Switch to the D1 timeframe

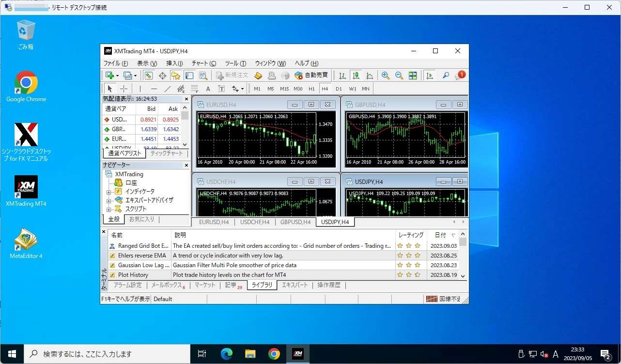pyautogui.click(x=339, y=89)
